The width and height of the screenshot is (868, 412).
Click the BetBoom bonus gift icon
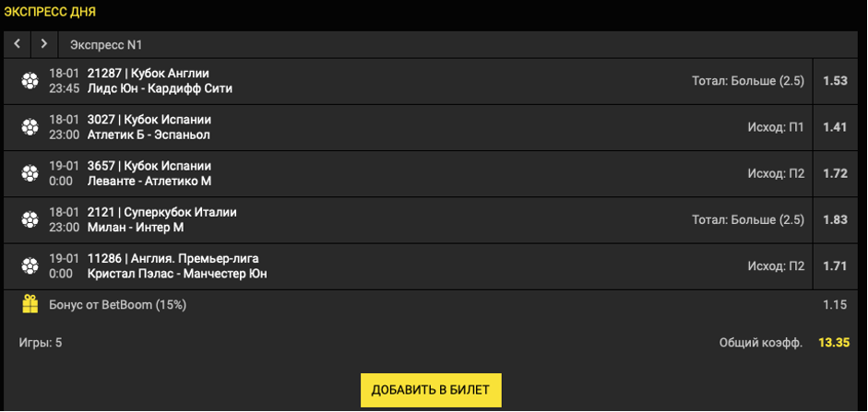30,304
